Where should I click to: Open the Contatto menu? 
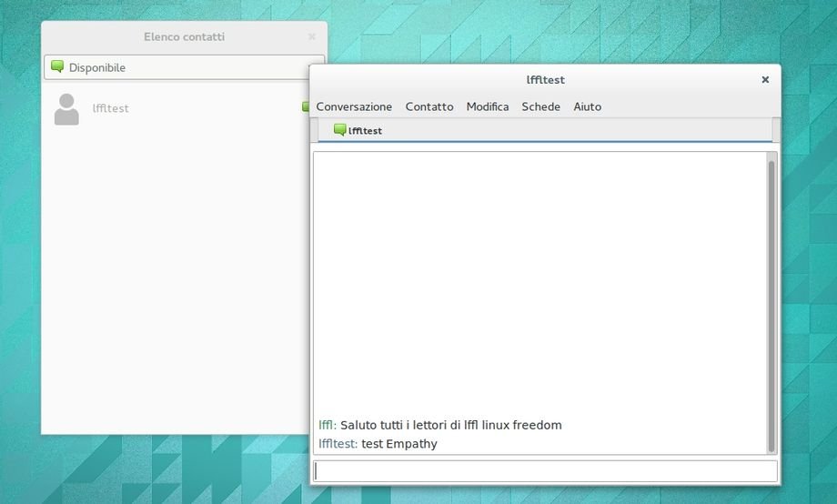(x=429, y=106)
